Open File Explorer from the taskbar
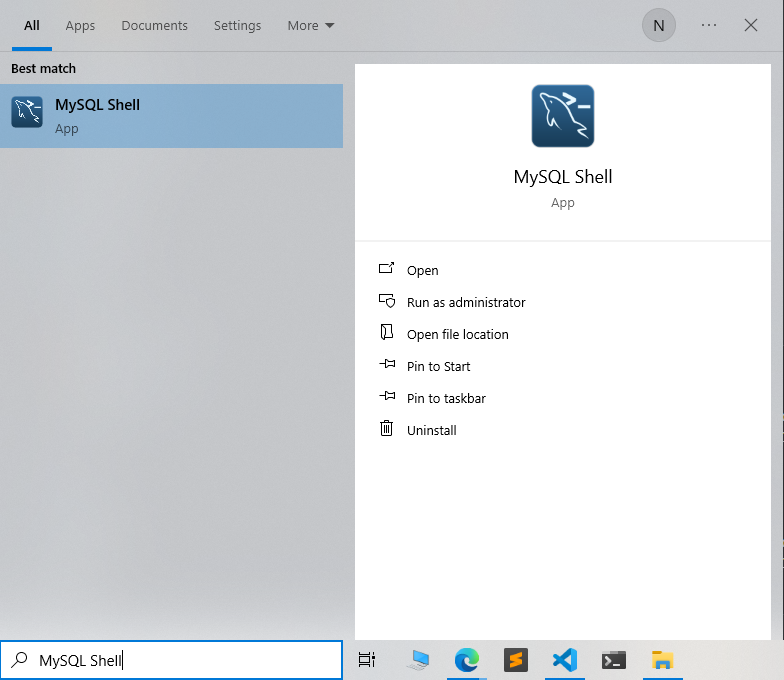Viewport: 784px width, 680px height. point(662,660)
